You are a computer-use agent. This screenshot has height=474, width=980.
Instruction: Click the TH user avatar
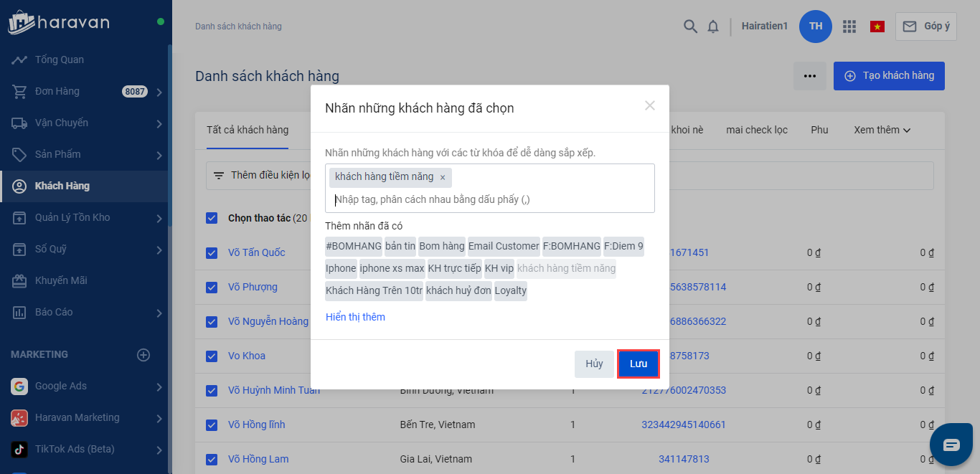(816, 27)
